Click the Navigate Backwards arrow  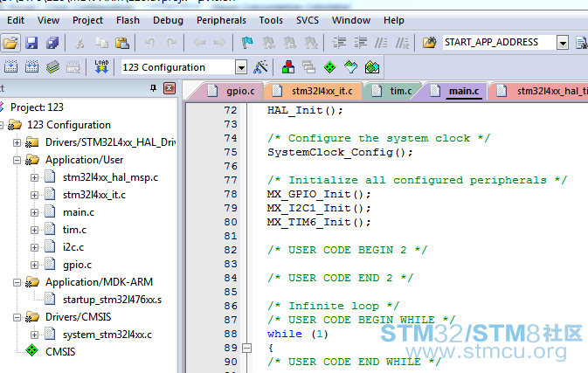coord(199,43)
